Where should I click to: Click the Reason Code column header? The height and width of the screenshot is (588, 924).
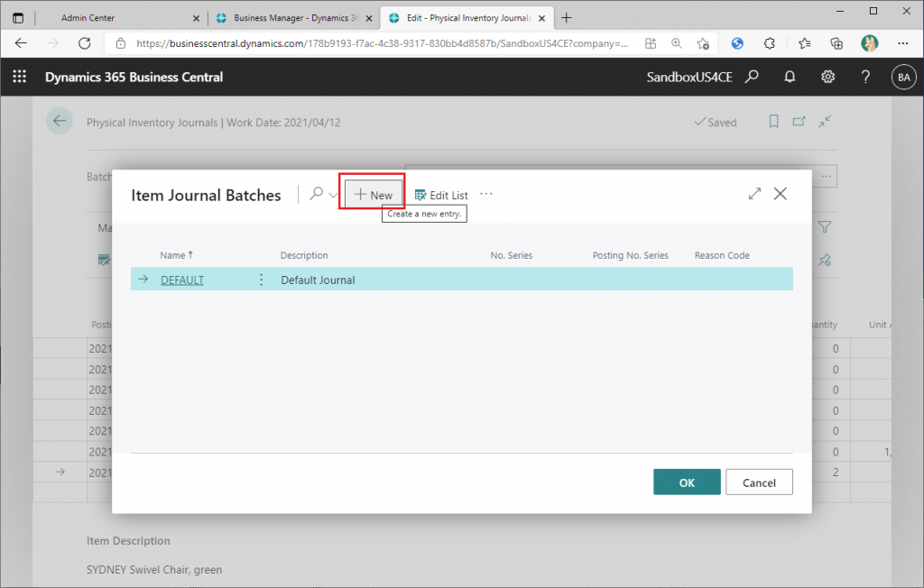722,255
